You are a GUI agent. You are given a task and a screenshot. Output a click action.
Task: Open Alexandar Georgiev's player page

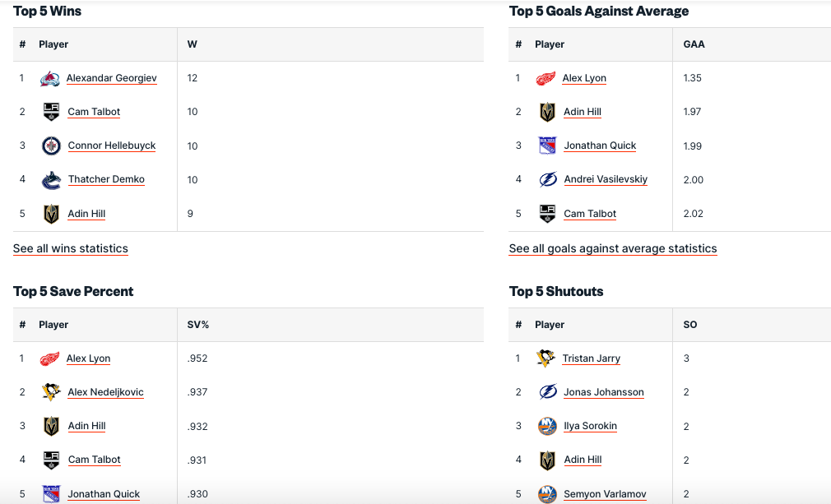pos(112,78)
